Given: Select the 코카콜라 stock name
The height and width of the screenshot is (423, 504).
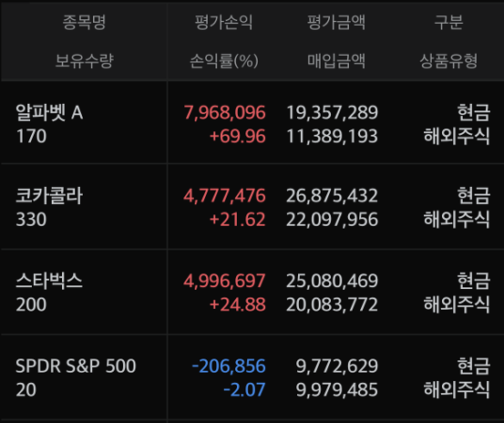Looking at the screenshot, I should tap(49, 196).
